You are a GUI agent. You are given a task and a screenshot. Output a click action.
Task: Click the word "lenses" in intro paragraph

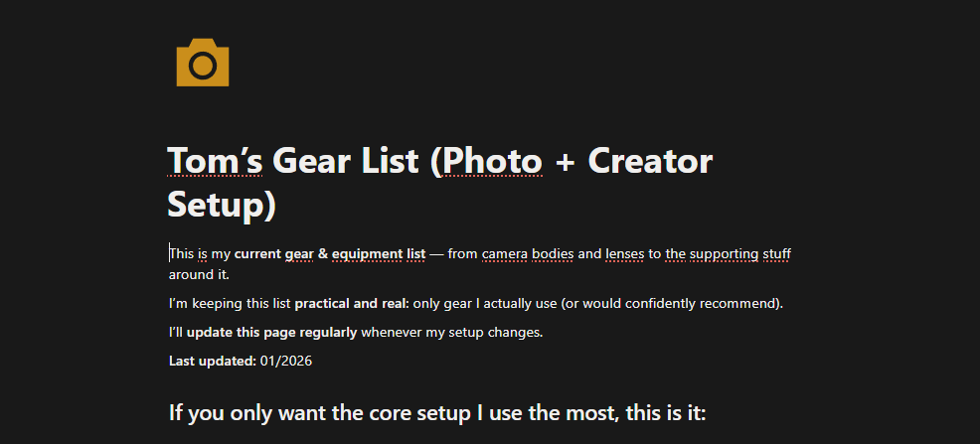[624, 254]
